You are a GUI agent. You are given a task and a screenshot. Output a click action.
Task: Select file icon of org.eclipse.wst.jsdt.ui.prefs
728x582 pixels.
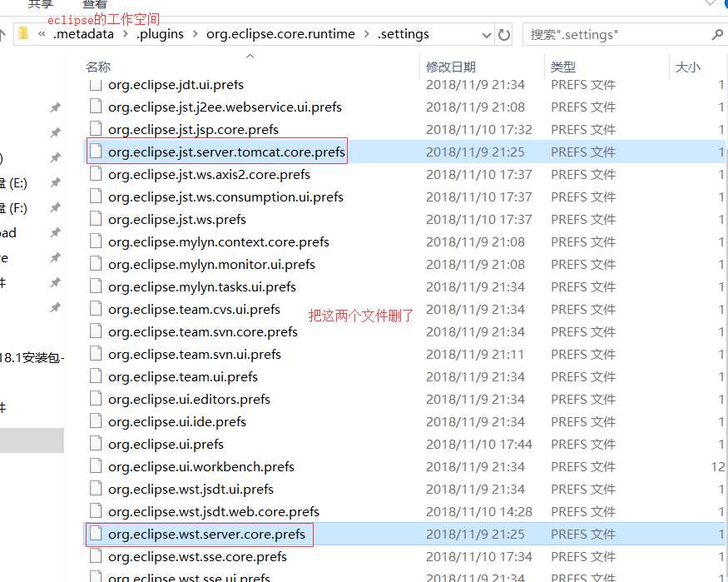(96, 489)
